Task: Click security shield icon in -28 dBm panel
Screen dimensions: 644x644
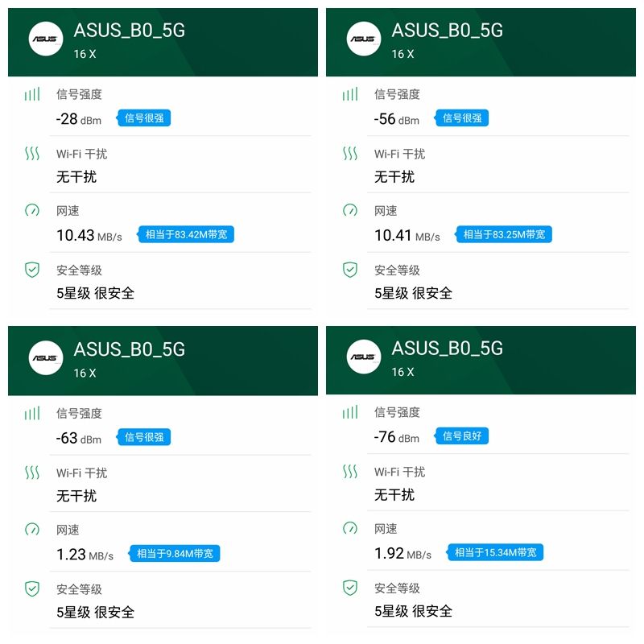Action: click(32, 270)
